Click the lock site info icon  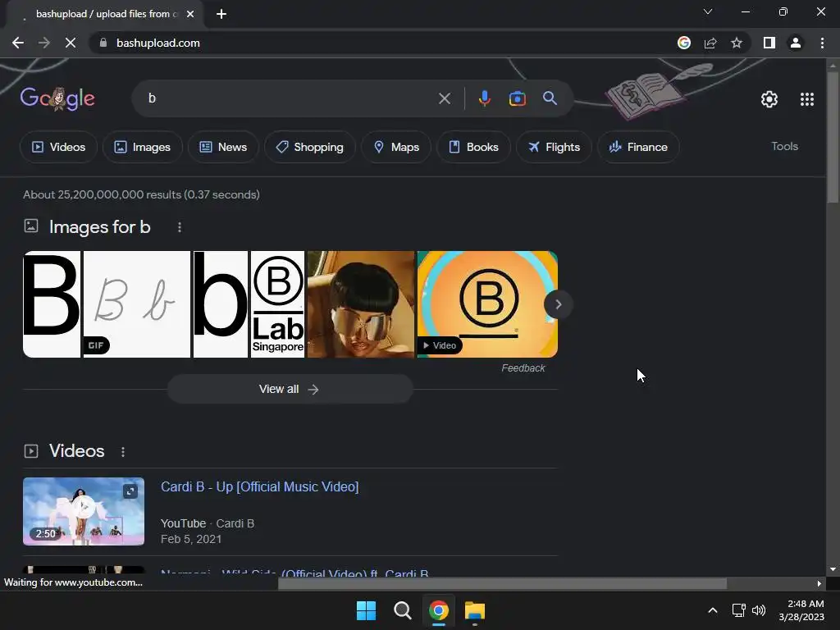coord(103,43)
